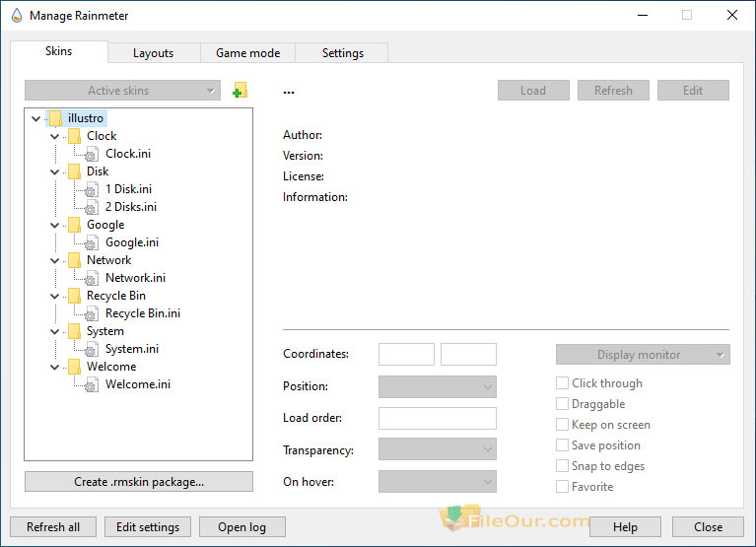Click the Load button
Viewport: 756px width, 547px height.
pyautogui.click(x=533, y=90)
